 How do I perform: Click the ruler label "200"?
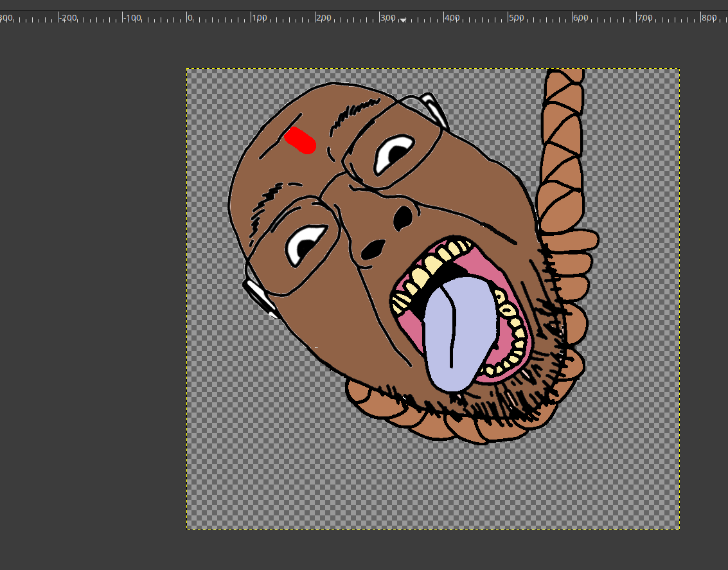(323, 18)
